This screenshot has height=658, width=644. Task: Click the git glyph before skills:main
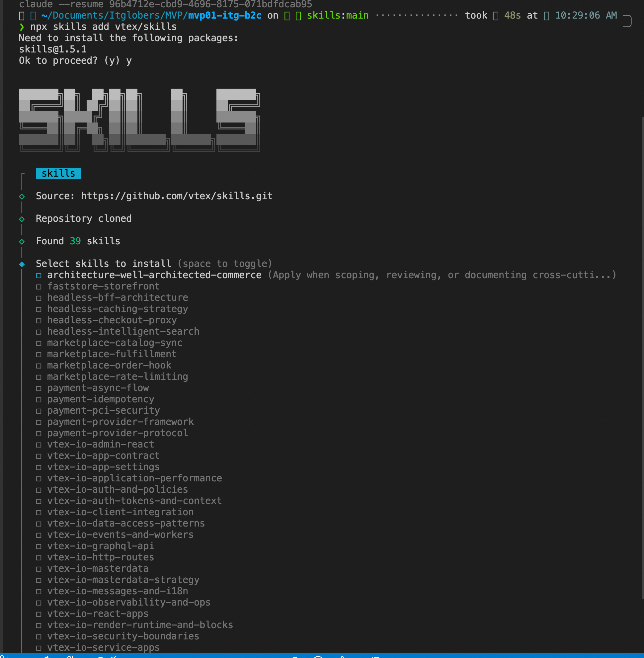coord(298,16)
